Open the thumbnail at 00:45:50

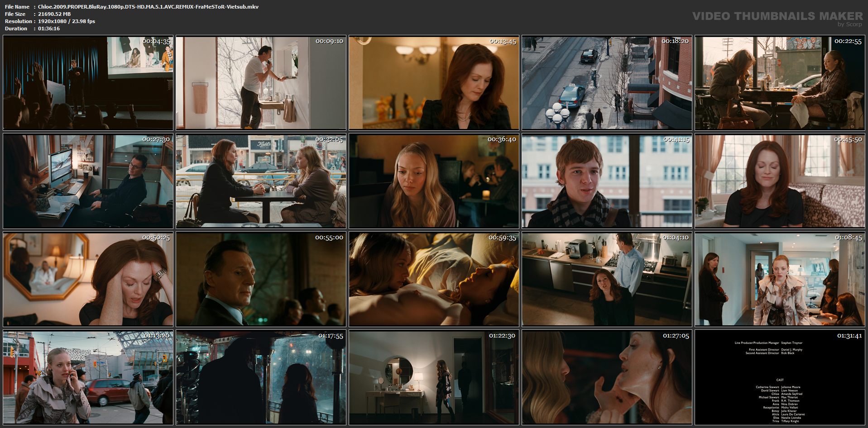coord(780,181)
